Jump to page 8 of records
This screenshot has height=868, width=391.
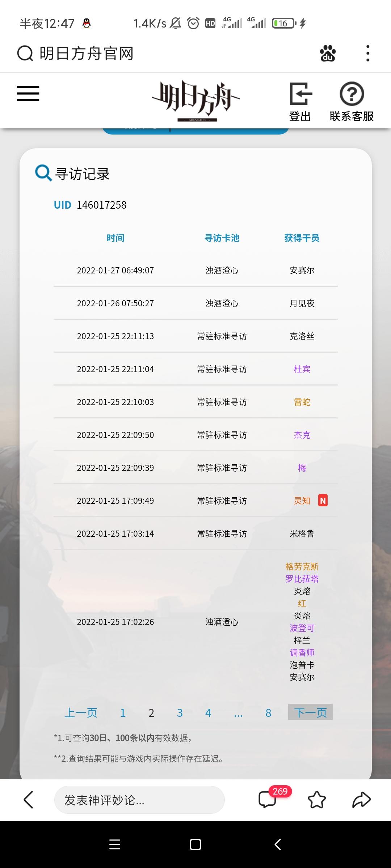268,713
